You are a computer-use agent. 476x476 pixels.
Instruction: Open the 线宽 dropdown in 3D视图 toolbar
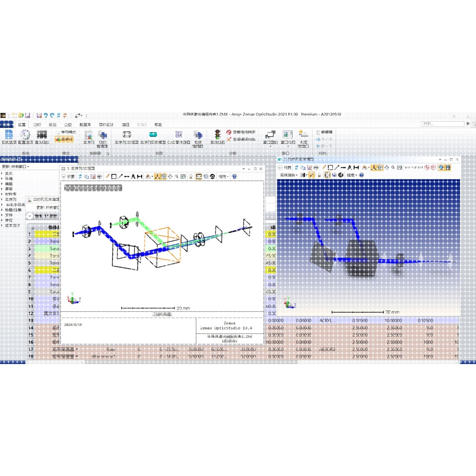click(x=223, y=177)
